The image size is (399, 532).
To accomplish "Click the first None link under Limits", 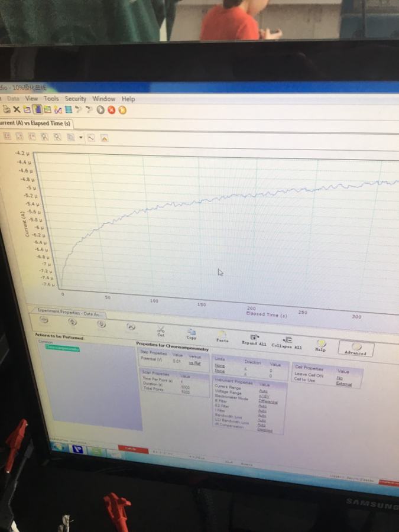I will pyautogui.click(x=220, y=366).
